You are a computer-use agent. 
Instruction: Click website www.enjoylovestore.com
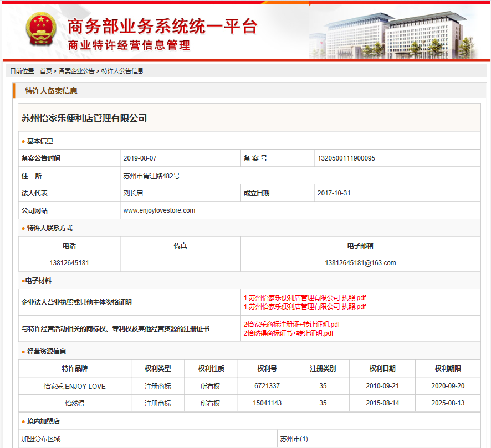(x=159, y=210)
